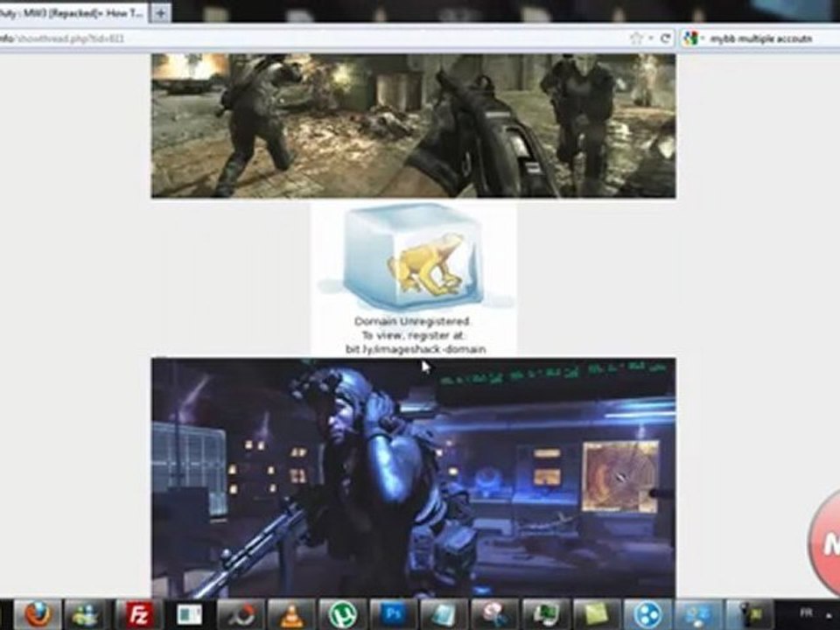
Task: Open the green monitor network icon in taskbar
Action: (x=546, y=614)
